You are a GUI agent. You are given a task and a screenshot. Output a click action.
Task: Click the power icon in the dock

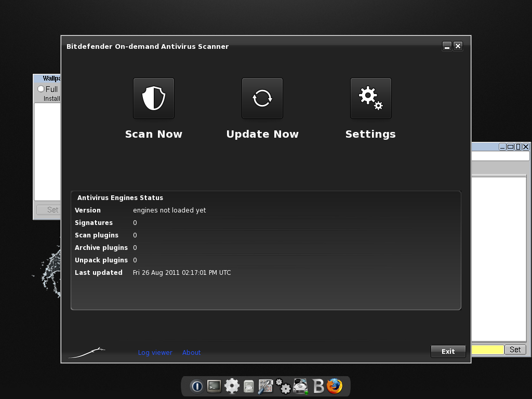pos(197,386)
